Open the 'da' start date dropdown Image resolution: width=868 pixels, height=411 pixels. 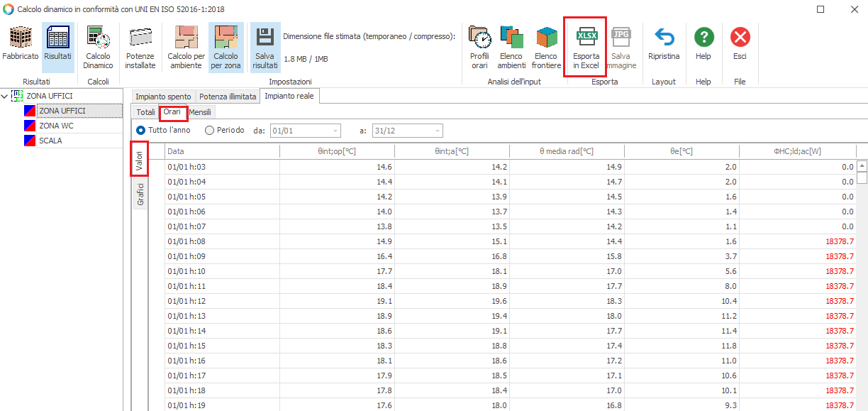pos(335,131)
